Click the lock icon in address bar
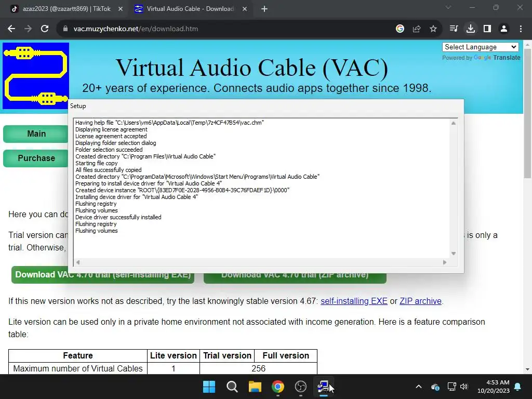The image size is (532, 399). 65,29
